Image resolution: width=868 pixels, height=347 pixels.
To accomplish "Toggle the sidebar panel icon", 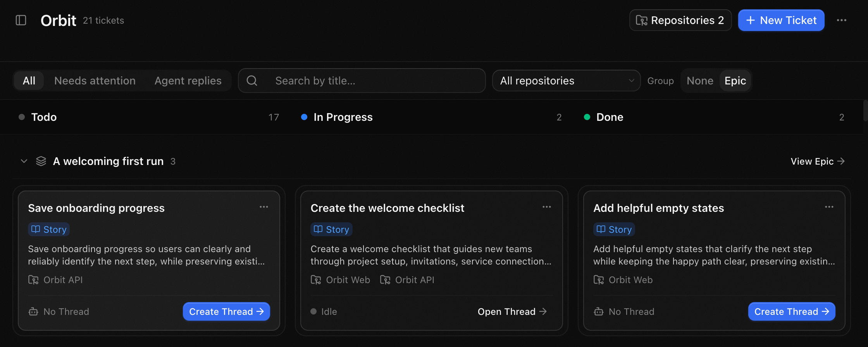I will click(21, 20).
